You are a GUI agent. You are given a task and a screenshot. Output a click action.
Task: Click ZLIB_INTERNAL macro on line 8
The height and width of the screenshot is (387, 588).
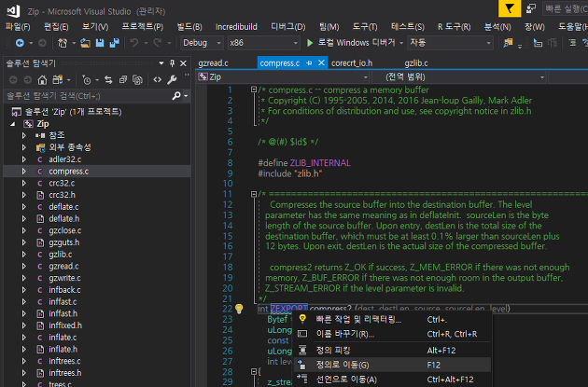coord(320,163)
